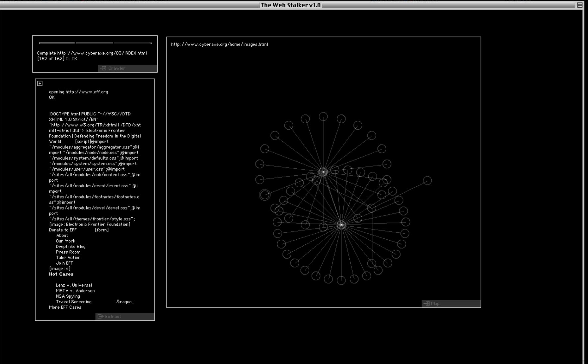Open the NSA Spying link
588x364 pixels.
(68, 296)
